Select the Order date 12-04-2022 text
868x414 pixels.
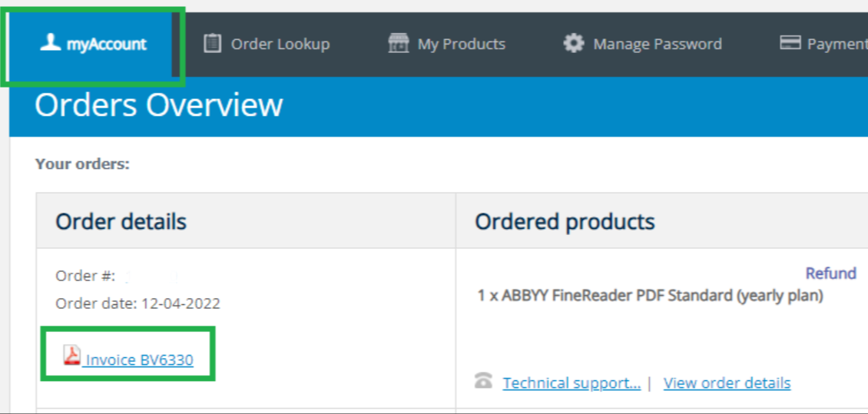(x=137, y=304)
